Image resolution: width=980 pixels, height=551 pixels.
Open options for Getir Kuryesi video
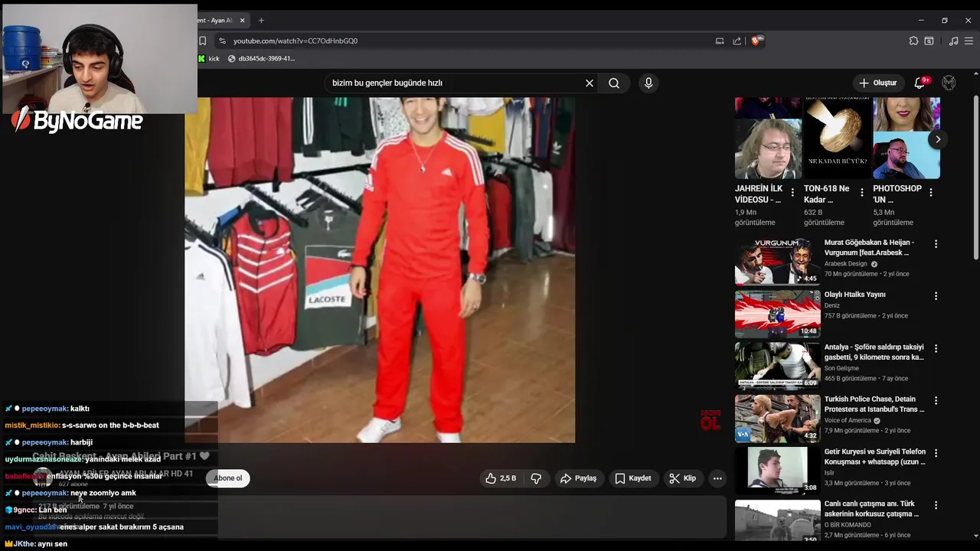[x=935, y=452]
